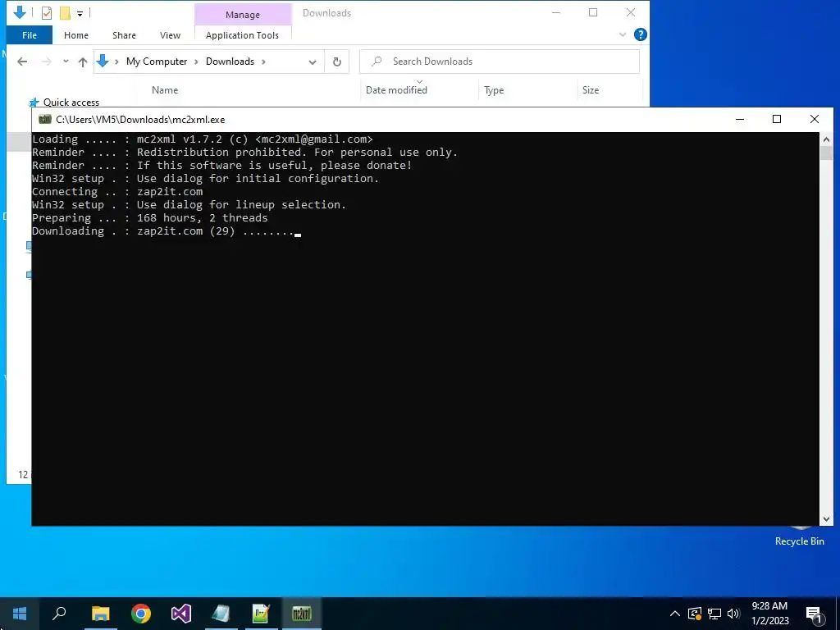Open the Windows Start menu
The image size is (840, 630).
20,614
